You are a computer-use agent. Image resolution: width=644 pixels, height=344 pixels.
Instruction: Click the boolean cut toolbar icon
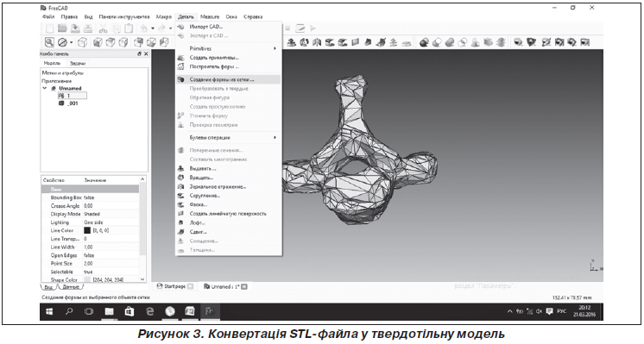[x=437, y=42]
